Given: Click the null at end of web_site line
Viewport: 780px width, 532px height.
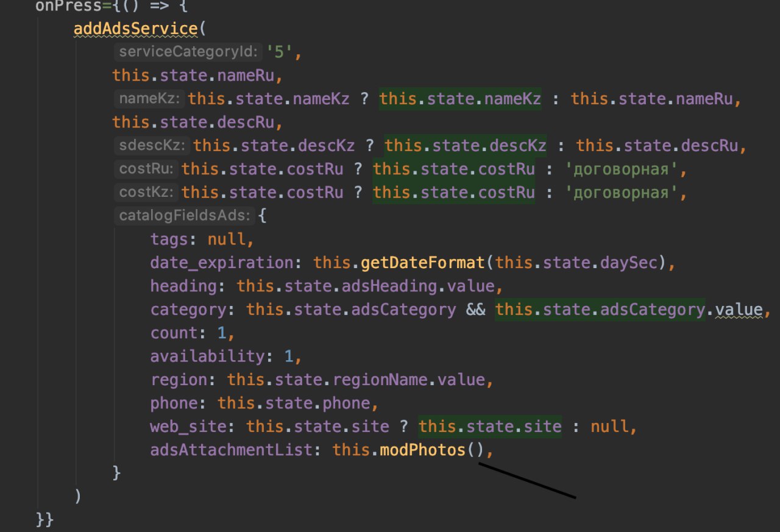Looking at the screenshot, I should 609,427.
